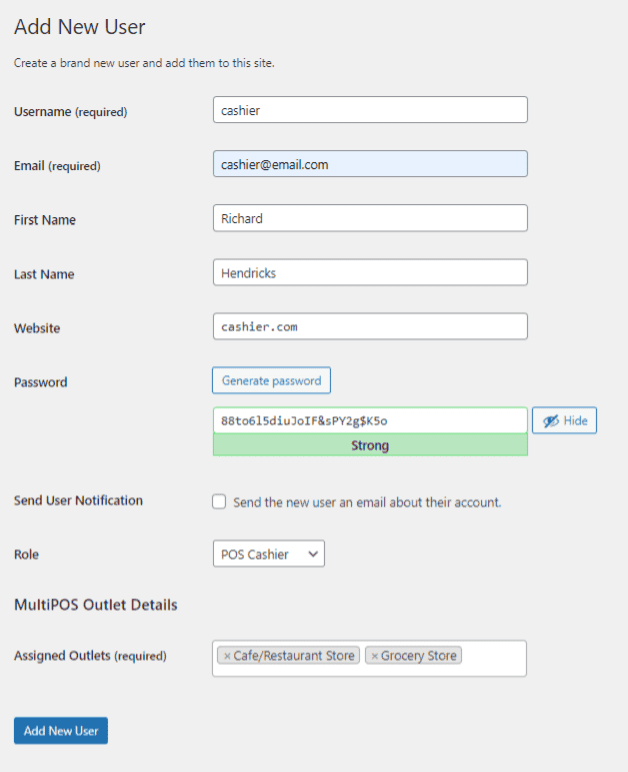The width and height of the screenshot is (628, 772).
Task: Open the POS Cashier role dropdown
Action: tap(268, 554)
